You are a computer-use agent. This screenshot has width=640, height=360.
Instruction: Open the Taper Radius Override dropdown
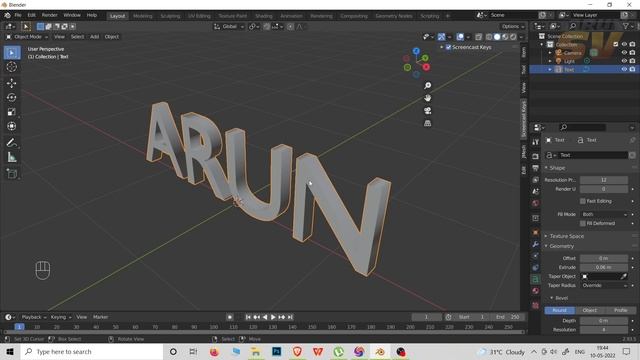604,285
